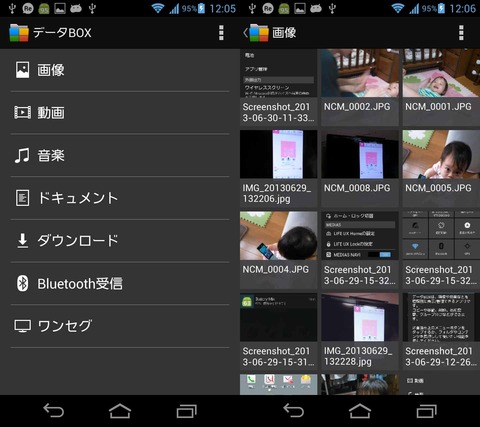Open IMG_20130629_132206.jpg thumbnail
The height and width of the screenshot is (427, 480).
coord(279,154)
